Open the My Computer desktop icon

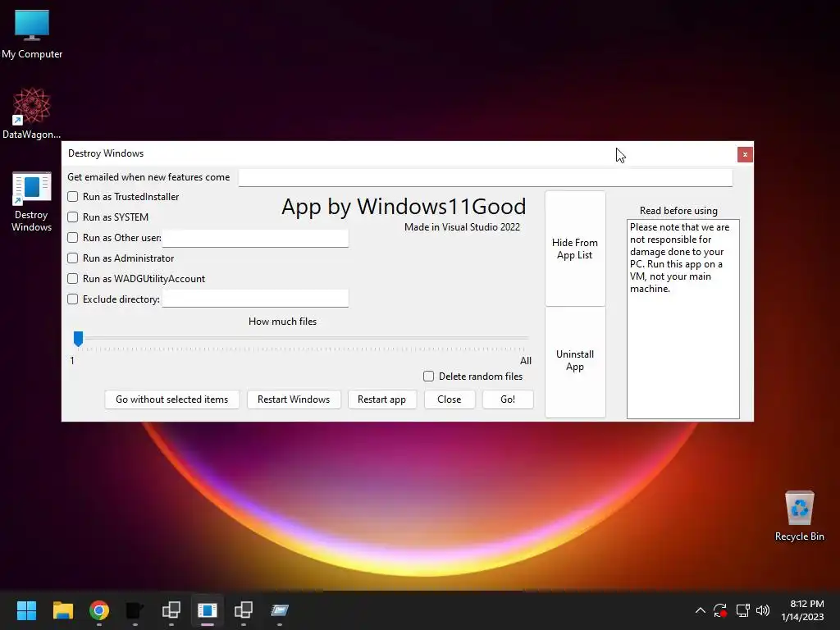(x=32, y=34)
